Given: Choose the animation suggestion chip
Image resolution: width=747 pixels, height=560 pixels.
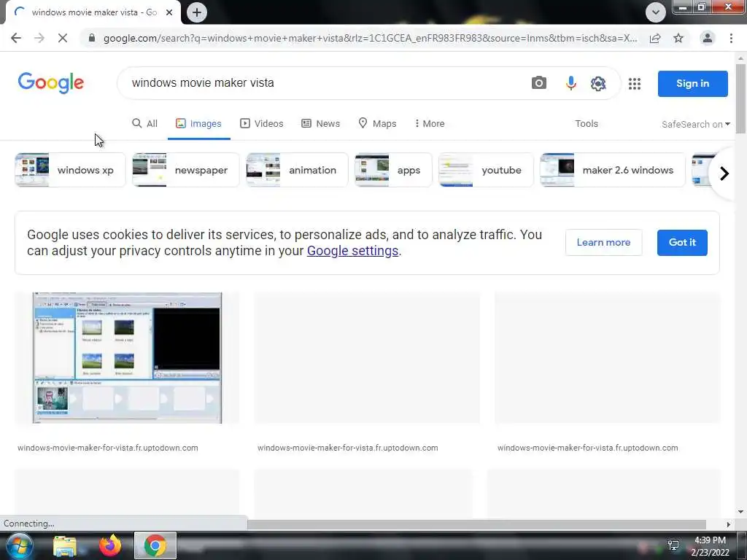Looking at the screenshot, I should [x=297, y=170].
